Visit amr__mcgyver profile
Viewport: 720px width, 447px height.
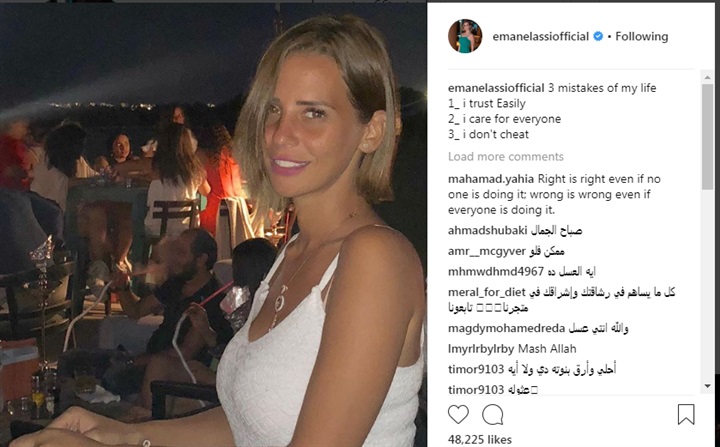pyautogui.click(x=487, y=251)
